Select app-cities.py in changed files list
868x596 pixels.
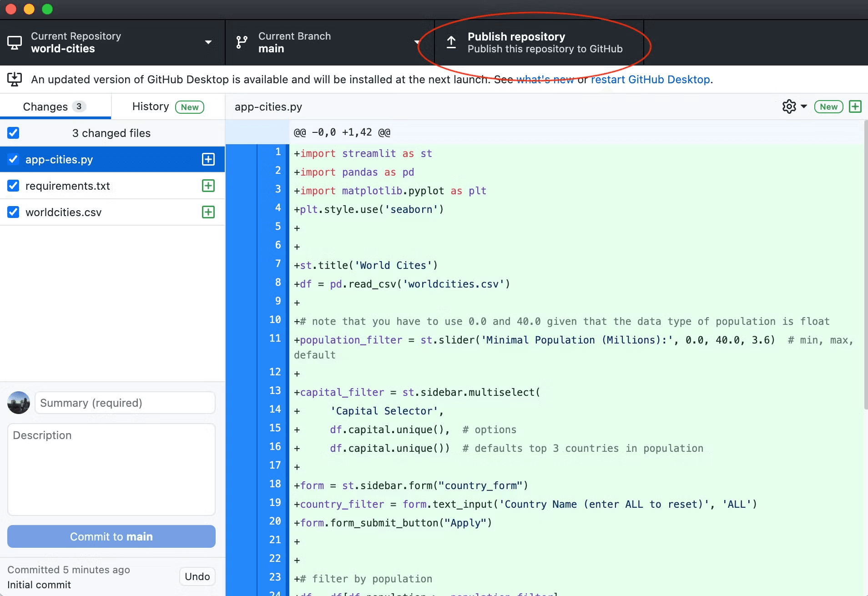(x=112, y=159)
